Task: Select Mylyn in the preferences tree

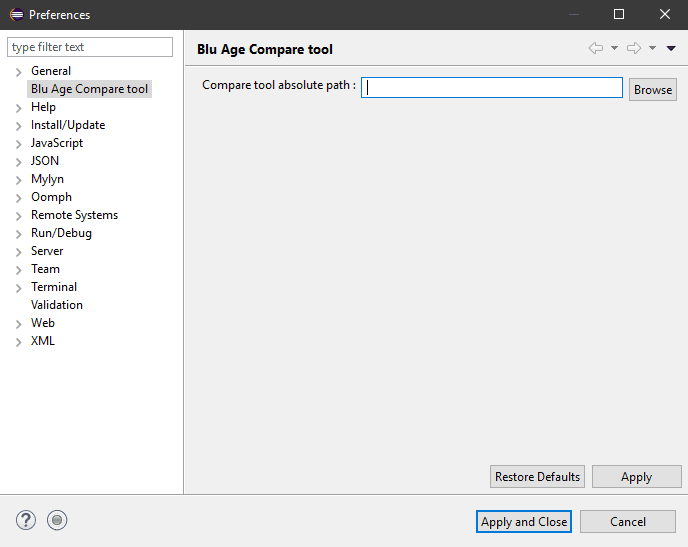Action: [47, 179]
